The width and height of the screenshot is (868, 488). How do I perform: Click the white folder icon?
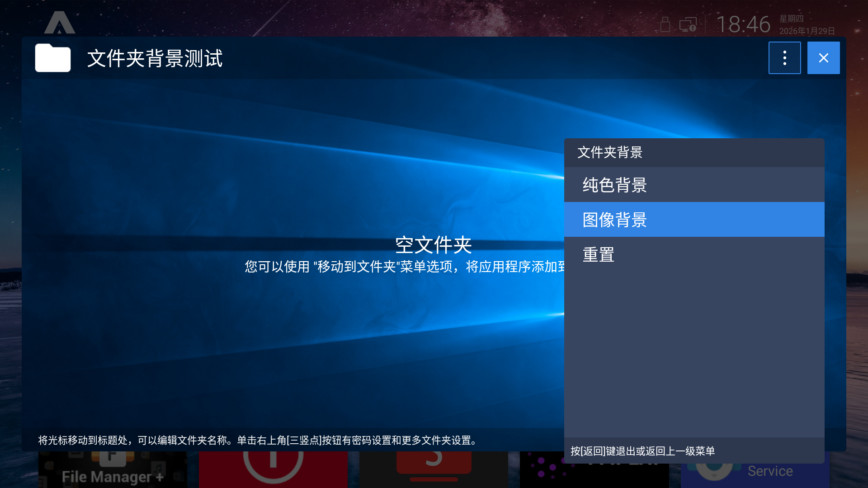click(x=53, y=58)
